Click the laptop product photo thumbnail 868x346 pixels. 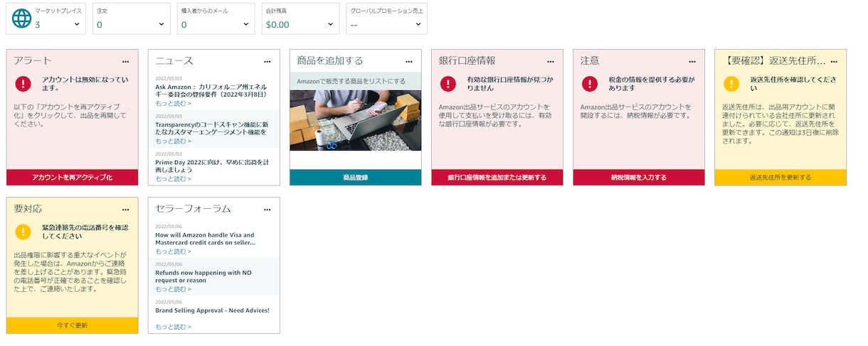point(356,120)
